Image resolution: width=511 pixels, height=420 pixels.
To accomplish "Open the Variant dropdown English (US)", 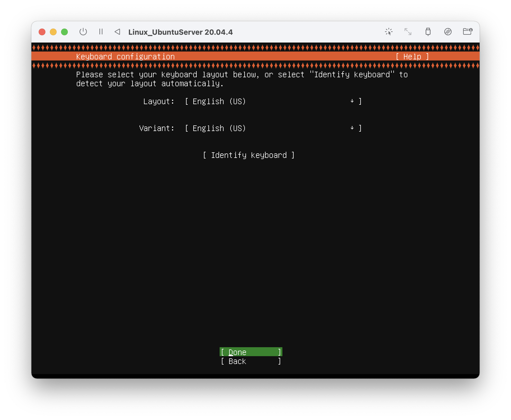I will pos(273,128).
